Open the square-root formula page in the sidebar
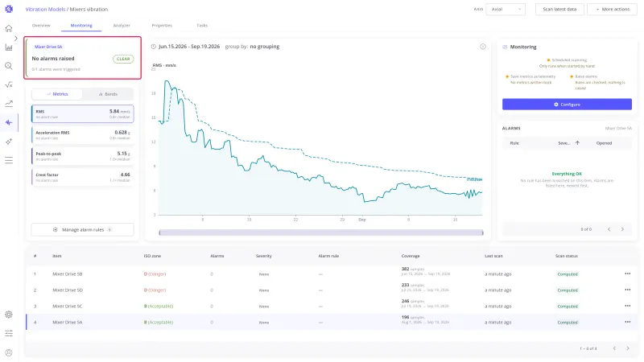The height and width of the screenshot is (362, 644). pyautogui.click(x=9, y=85)
